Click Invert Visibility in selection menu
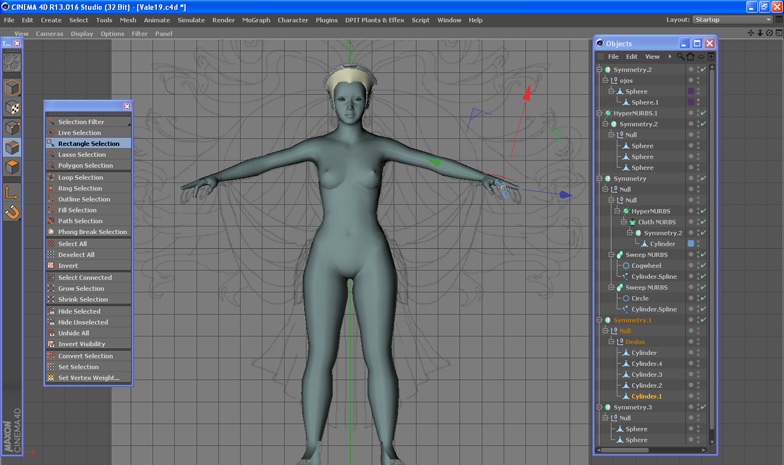Image resolution: width=784 pixels, height=465 pixels. tap(81, 344)
